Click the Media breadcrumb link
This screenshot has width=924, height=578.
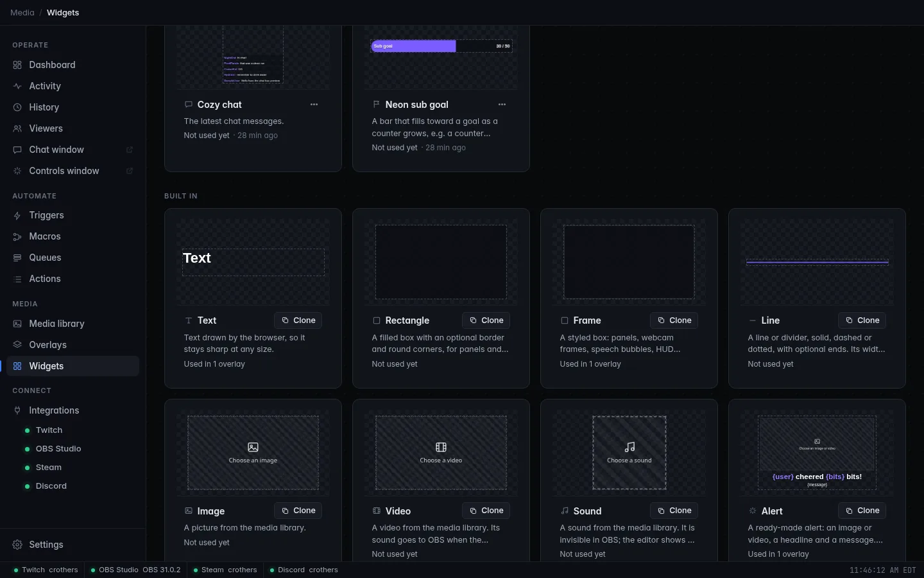click(x=22, y=13)
